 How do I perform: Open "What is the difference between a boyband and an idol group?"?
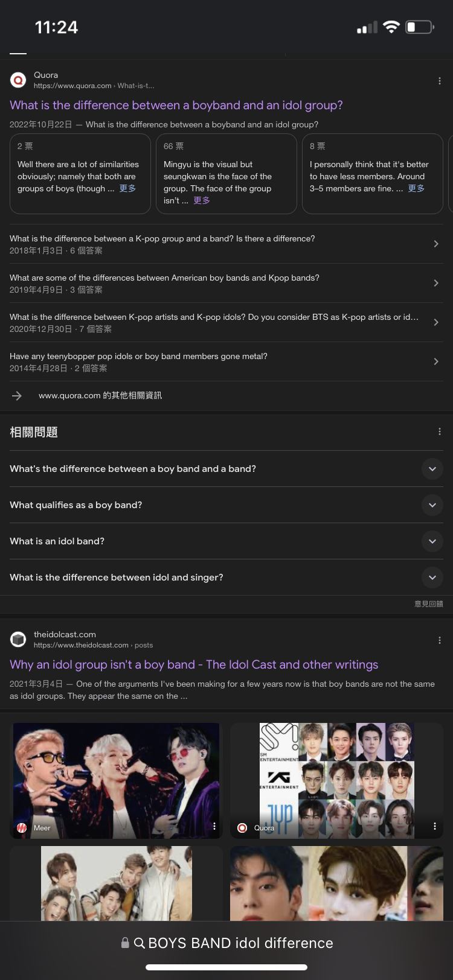(x=176, y=105)
